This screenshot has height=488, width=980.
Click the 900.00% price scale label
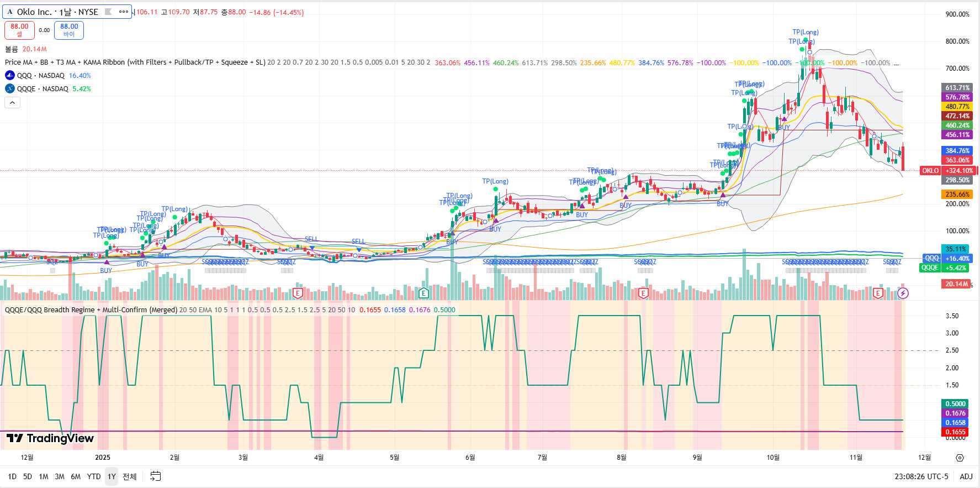957,14
